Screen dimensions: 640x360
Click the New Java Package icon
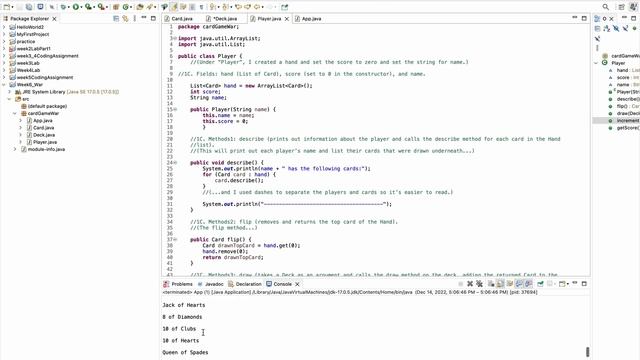[x=116, y=7]
